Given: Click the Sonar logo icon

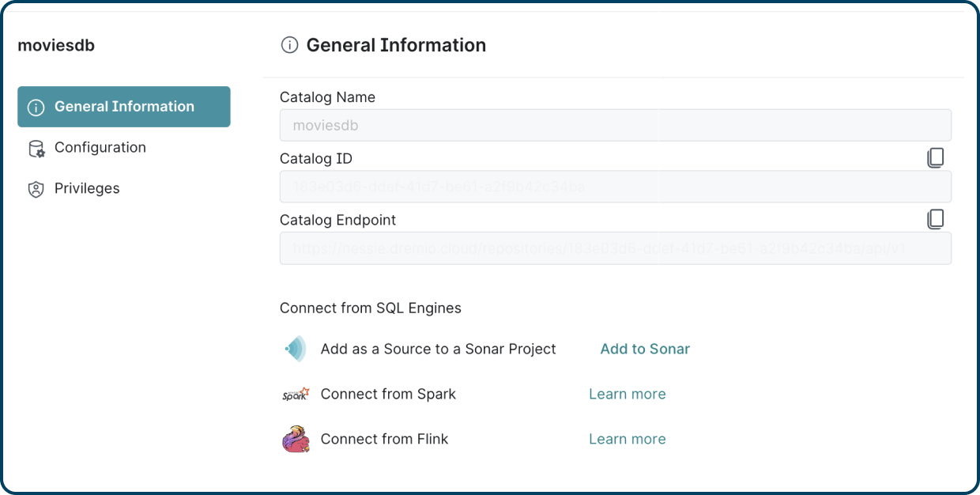Looking at the screenshot, I should [296, 349].
